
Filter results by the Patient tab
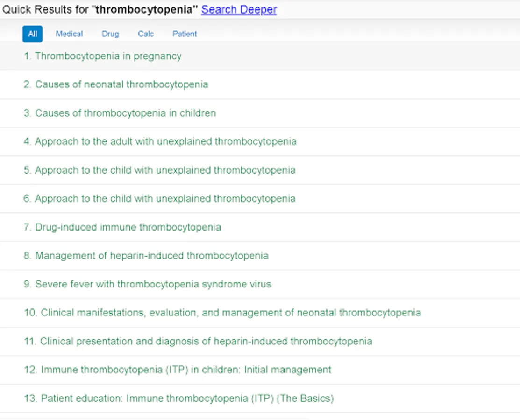pos(185,34)
